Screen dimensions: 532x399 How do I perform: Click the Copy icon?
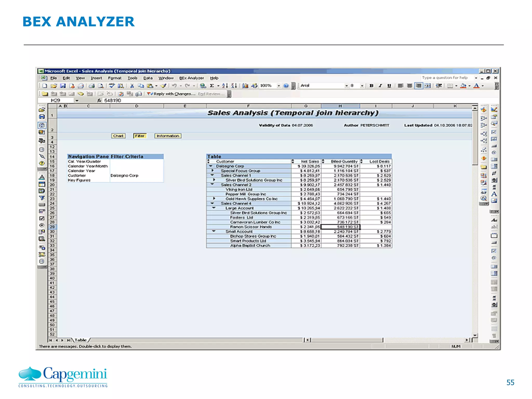tap(141, 86)
